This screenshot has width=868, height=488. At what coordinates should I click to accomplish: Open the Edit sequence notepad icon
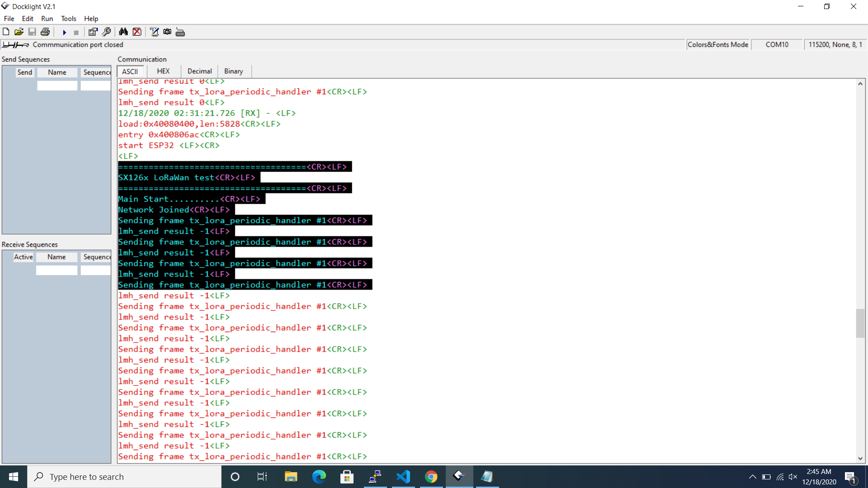[154, 32]
